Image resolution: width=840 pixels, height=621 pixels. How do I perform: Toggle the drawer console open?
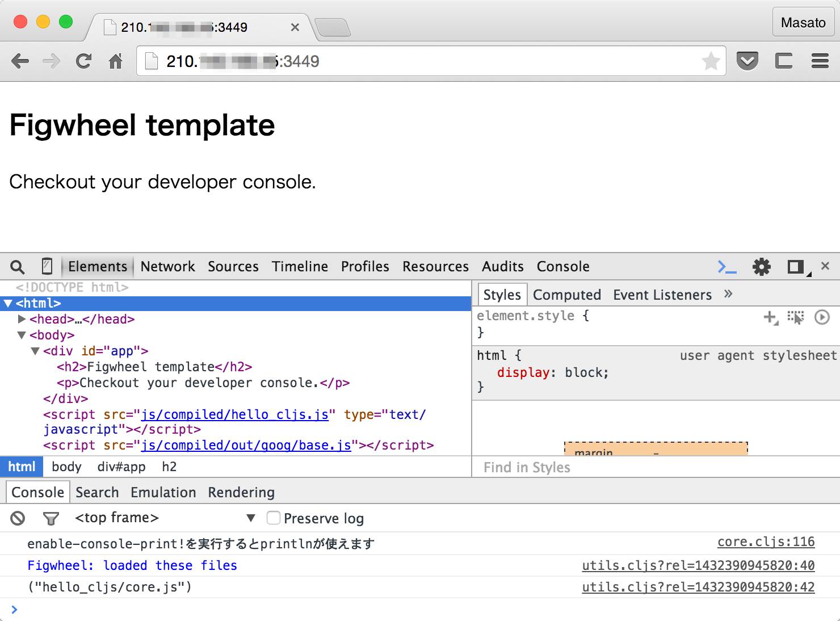point(727,266)
